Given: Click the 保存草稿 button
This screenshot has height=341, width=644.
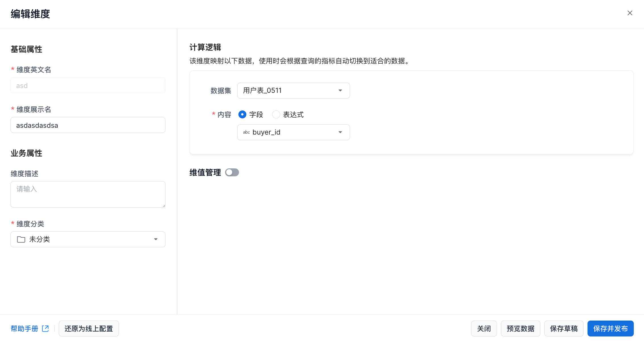Looking at the screenshot, I should (x=564, y=329).
